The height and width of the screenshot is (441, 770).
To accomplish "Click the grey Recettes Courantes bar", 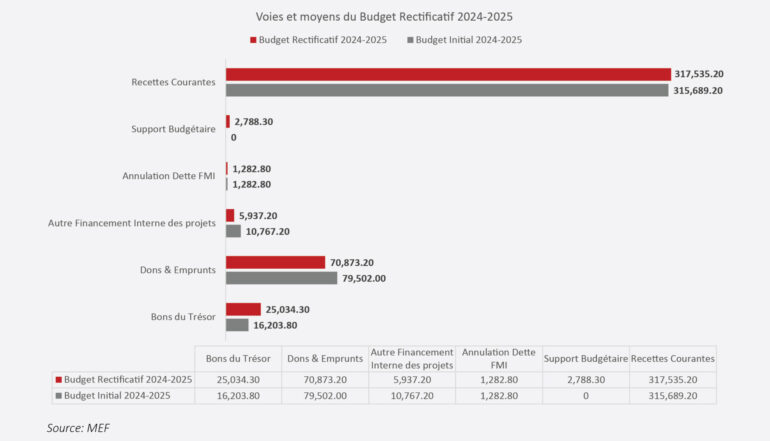I will [x=446, y=90].
